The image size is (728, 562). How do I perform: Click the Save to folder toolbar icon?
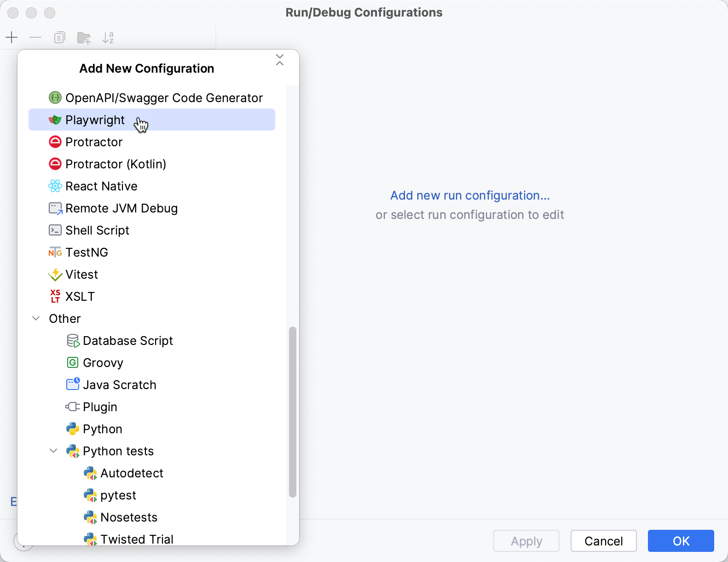pyautogui.click(x=84, y=38)
